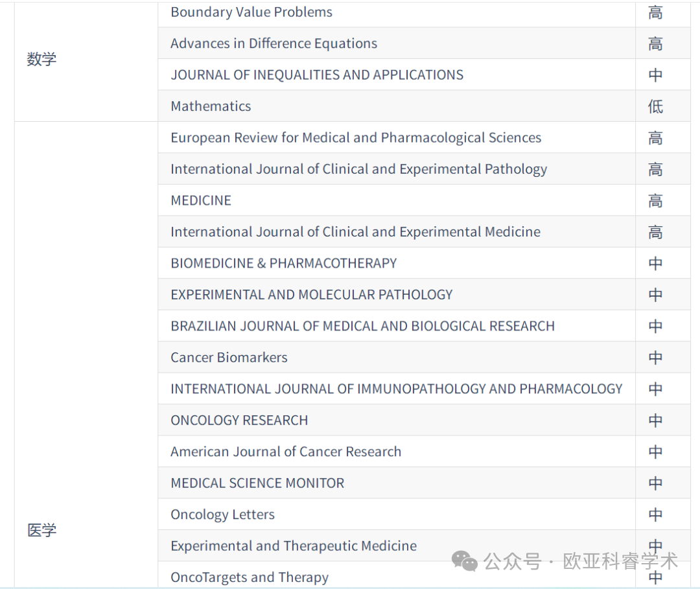Click EXPERIMENTAL AND MOLECULAR PATHOLOGY

pyautogui.click(x=312, y=295)
